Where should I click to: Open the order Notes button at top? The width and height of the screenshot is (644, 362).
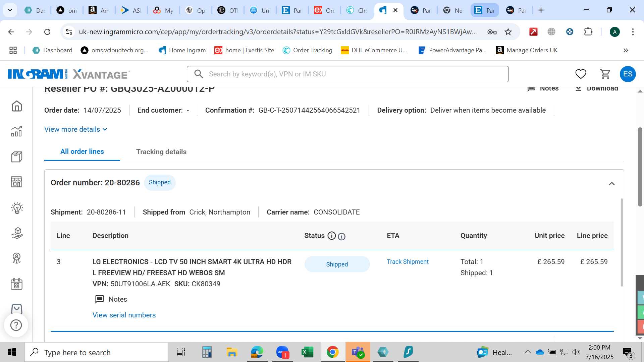[543, 88]
